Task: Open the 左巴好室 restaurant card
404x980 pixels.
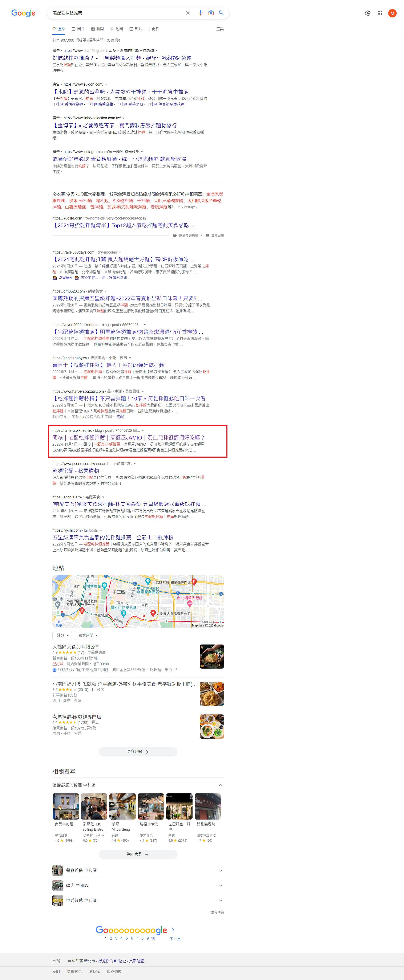Action: 179,818
